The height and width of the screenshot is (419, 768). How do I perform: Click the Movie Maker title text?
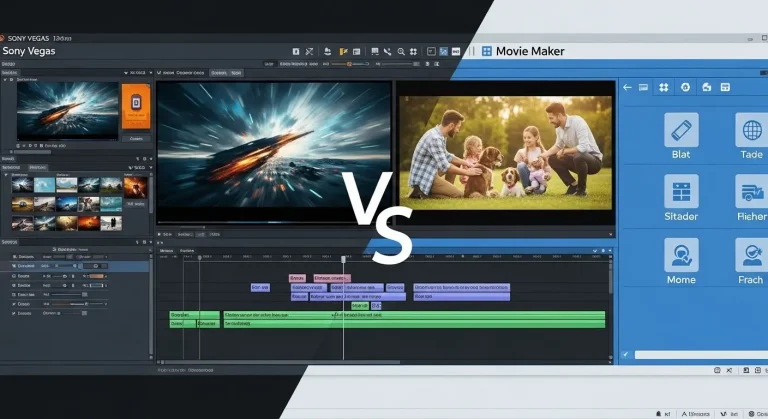(530, 51)
